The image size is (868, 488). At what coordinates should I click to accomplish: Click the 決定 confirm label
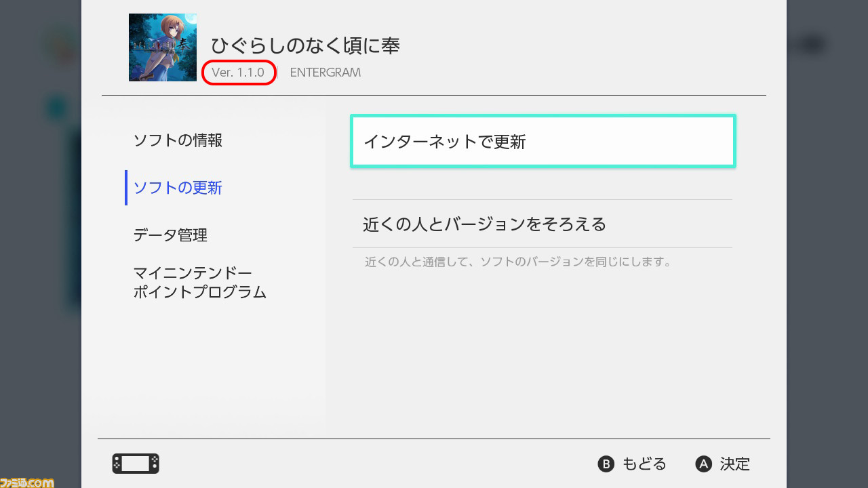pos(735,464)
